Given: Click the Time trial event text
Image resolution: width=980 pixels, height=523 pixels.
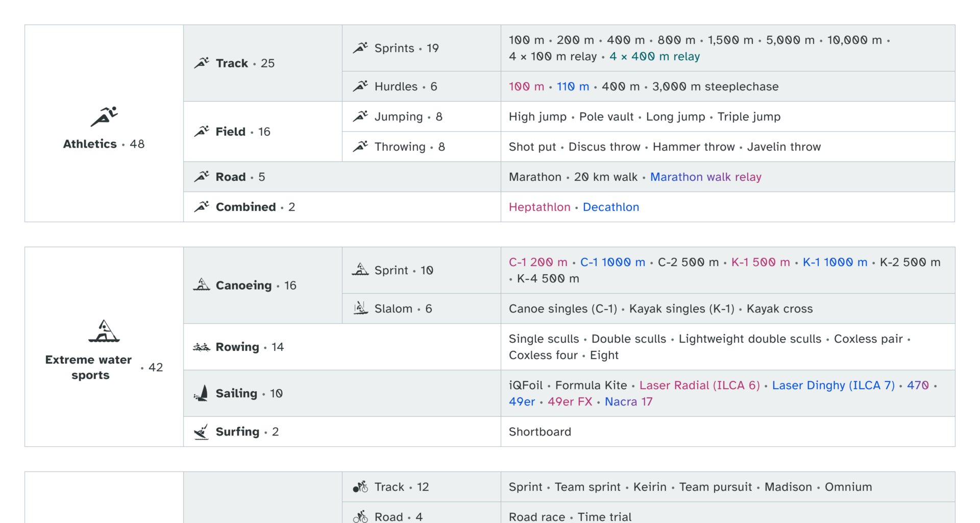Looking at the screenshot, I should pos(604,517).
